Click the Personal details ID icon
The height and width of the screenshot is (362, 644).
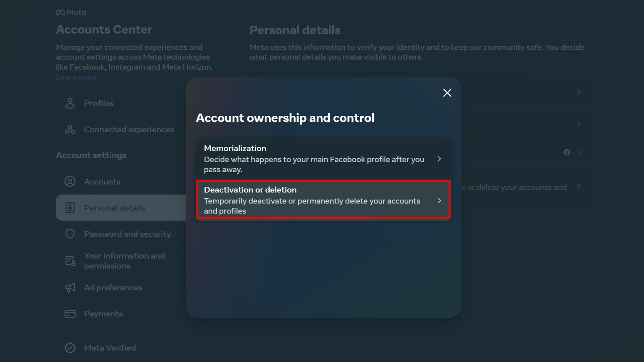coord(70,208)
